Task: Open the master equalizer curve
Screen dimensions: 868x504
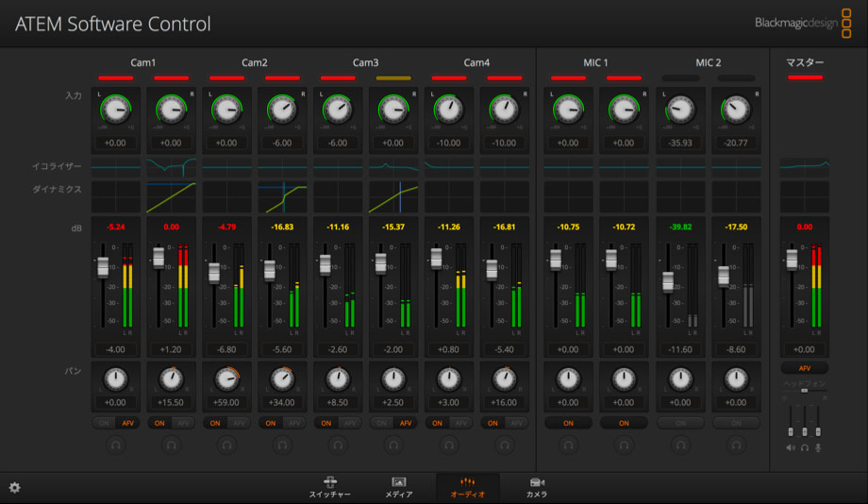Action: tap(805, 167)
